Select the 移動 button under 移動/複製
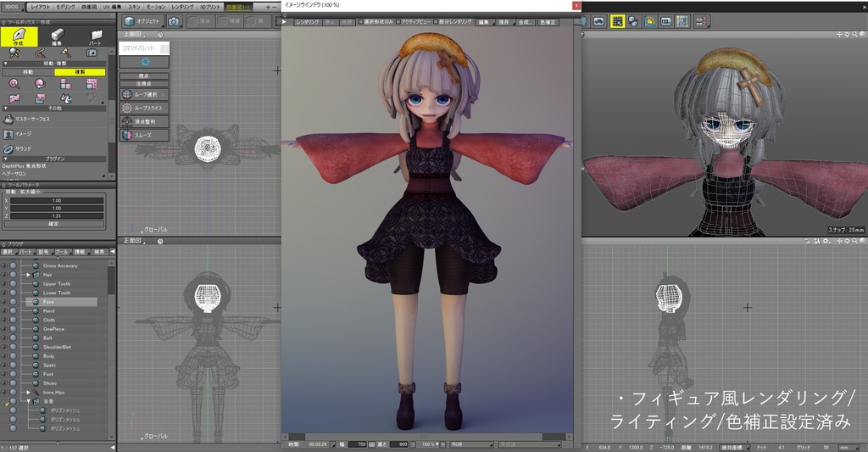868x452 pixels. click(x=28, y=72)
